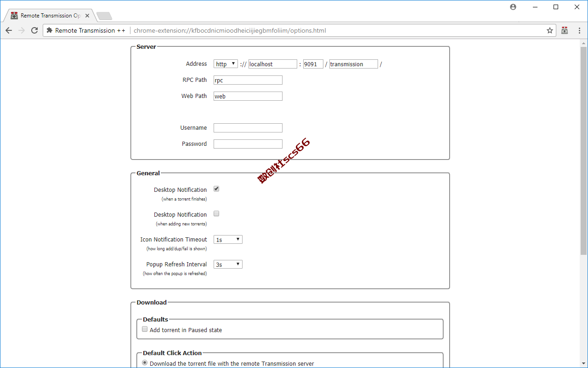Open the Chrome menu three-dots icon
Viewport: 588px width, 368px height.
578,30
